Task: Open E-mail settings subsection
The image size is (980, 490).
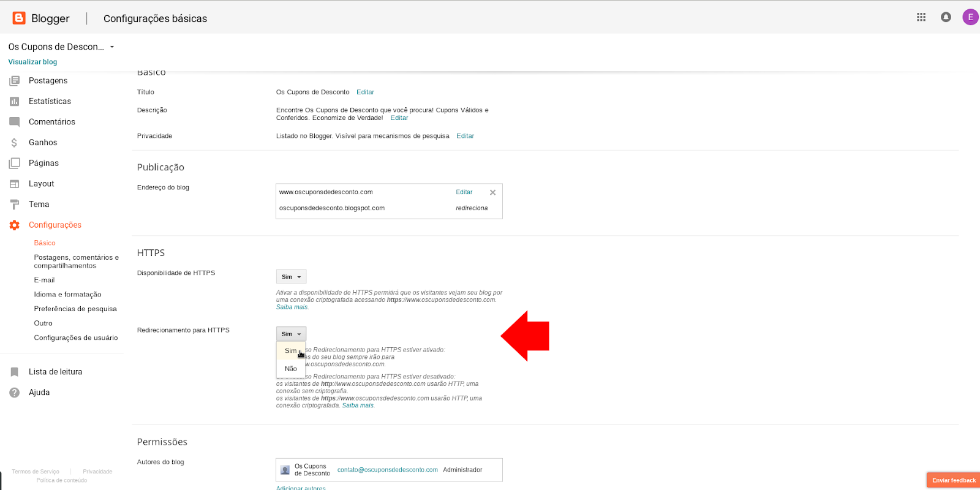Action: (x=44, y=281)
